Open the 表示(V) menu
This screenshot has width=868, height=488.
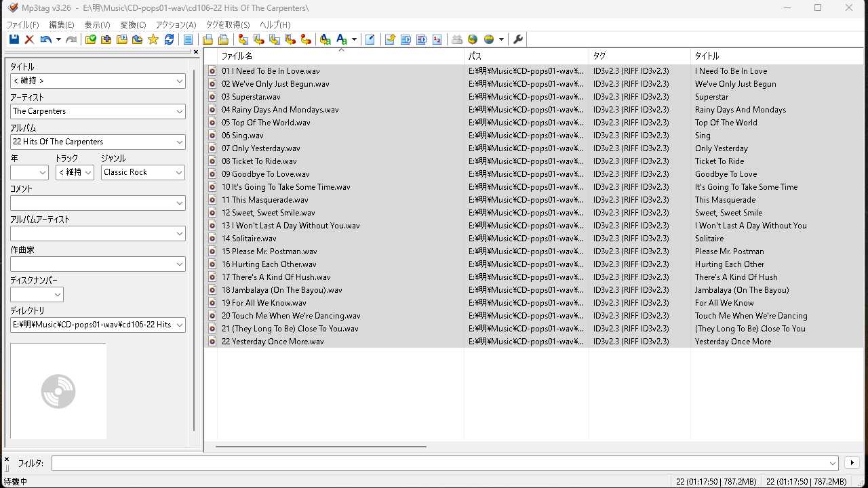point(97,24)
